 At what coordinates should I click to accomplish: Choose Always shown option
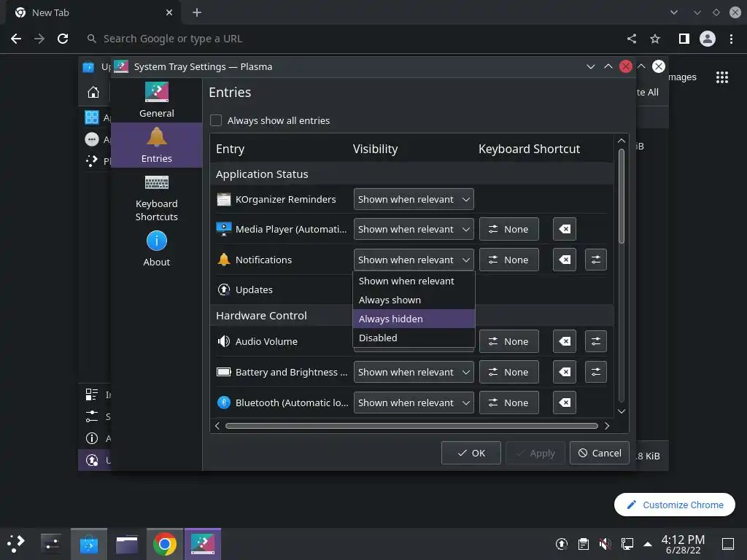pos(414,300)
